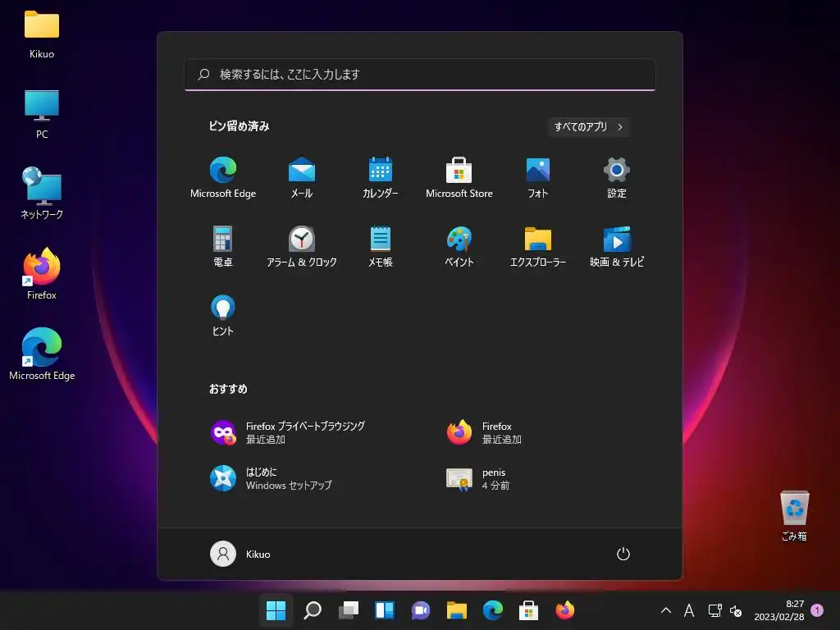Open the メール (Mail) app
This screenshot has height=630, width=840.
point(302,177)
